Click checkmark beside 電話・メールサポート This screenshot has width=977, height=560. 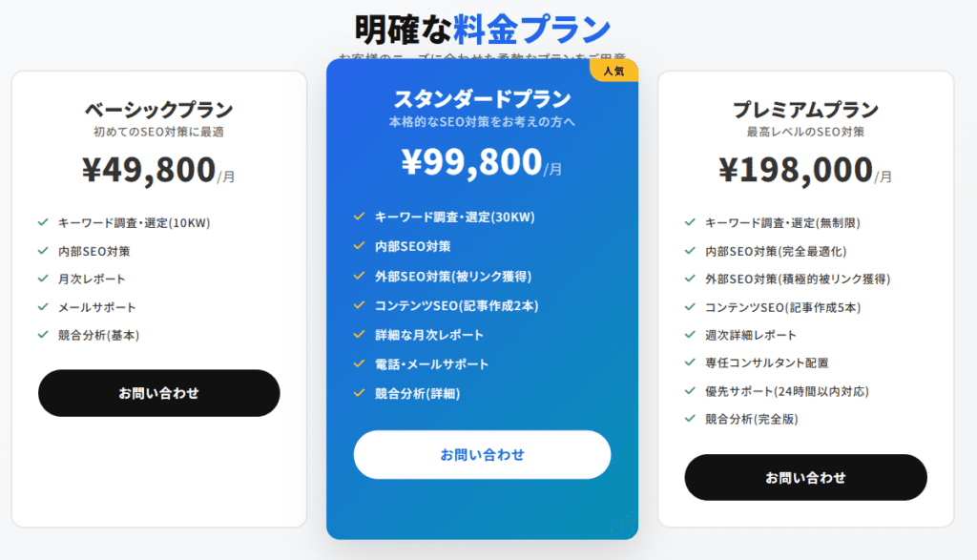pyautogui.click(x=359, y=363)
